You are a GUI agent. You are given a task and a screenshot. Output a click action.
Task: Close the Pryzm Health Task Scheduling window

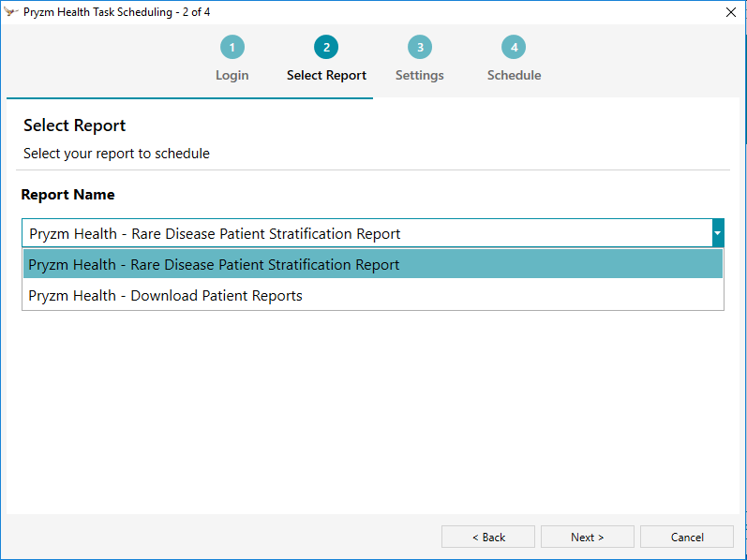(x=731, y=12)
